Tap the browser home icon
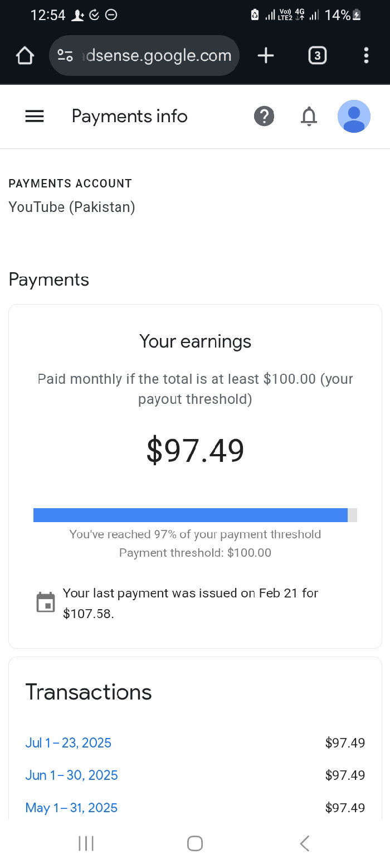Screen dimensions: 390x868 point(25,55)
